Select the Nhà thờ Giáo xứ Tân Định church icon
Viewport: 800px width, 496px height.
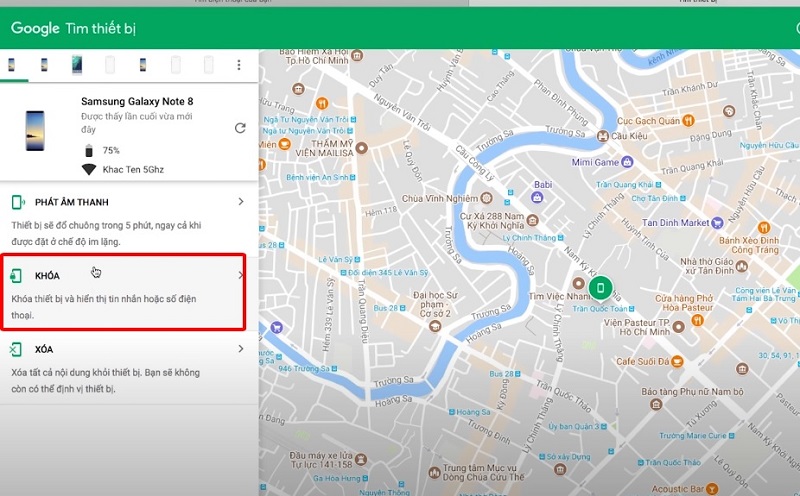742,266
